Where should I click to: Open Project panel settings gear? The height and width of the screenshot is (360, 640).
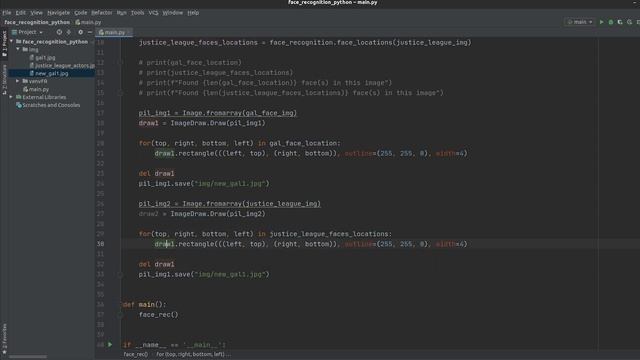click(80, 32)
